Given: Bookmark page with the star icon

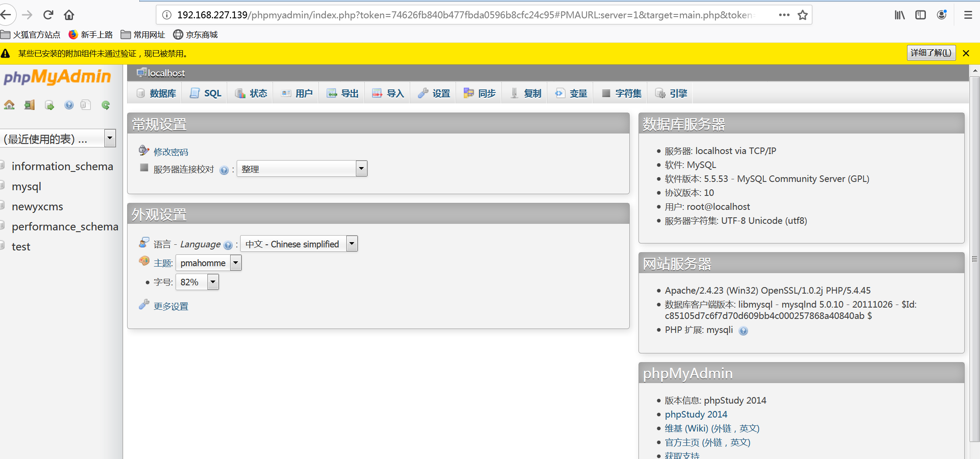Looking at the screenshot, I should point(803,15).
